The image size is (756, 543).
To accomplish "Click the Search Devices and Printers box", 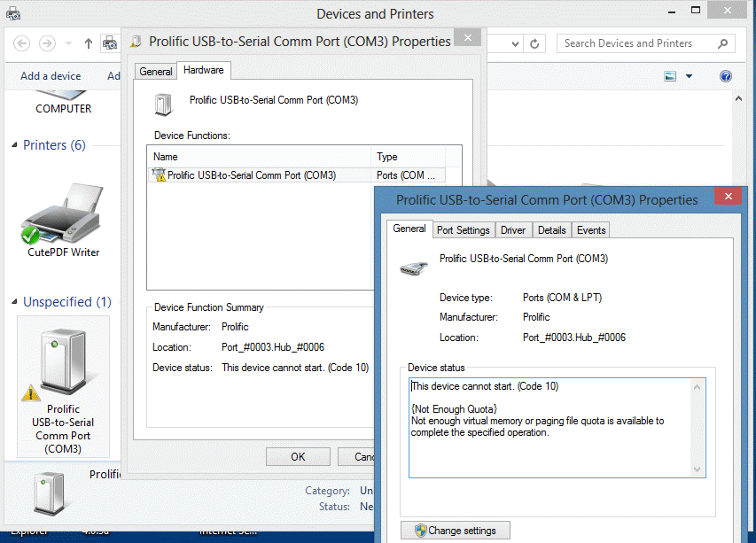I will click(645, 43).
